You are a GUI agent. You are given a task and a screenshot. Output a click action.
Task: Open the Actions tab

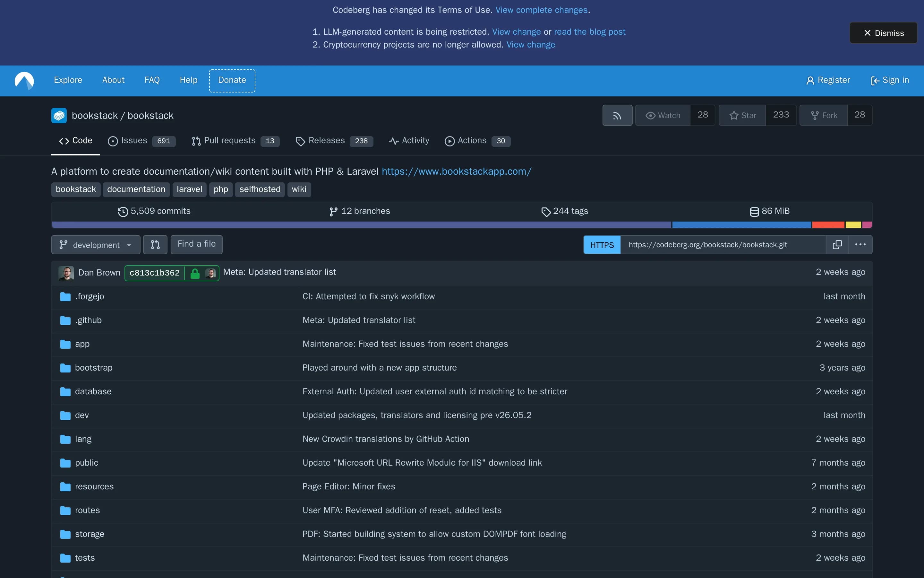click(x=477, y=141)
